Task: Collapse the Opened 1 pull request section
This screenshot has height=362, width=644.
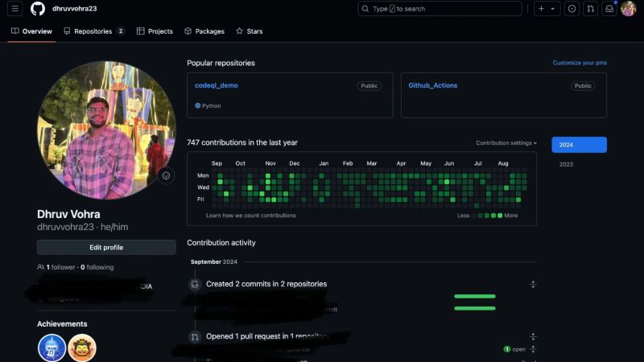Action: point(533,336)
